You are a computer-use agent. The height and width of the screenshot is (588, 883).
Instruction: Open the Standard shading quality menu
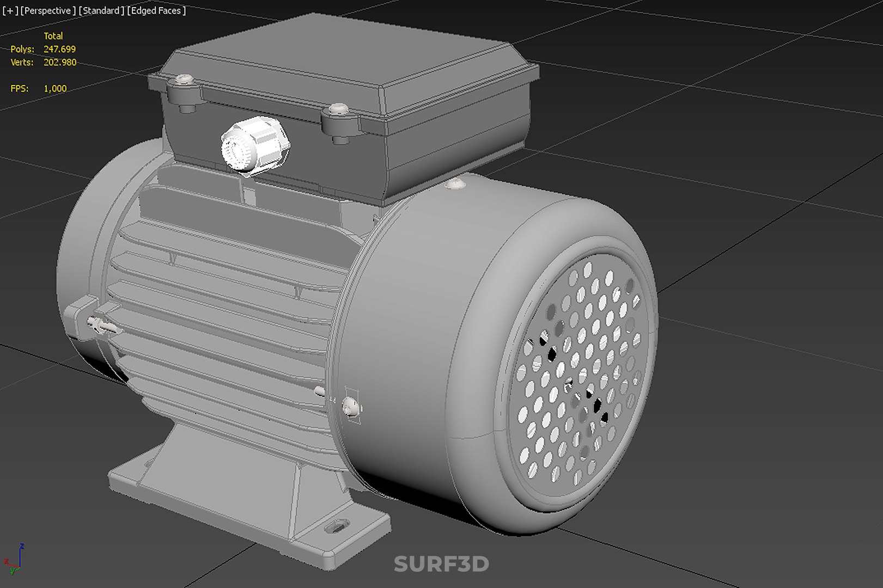point(101,10)
